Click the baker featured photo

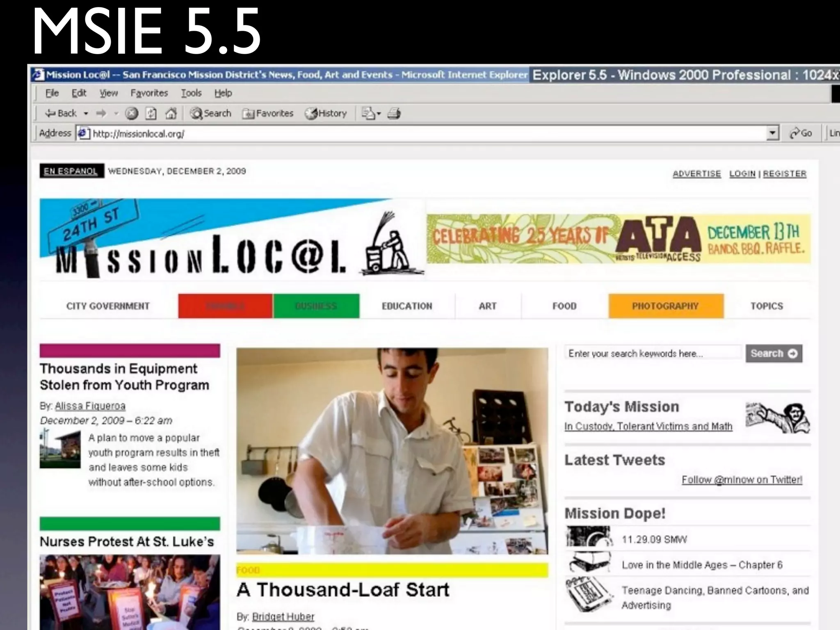pos(392,451)
